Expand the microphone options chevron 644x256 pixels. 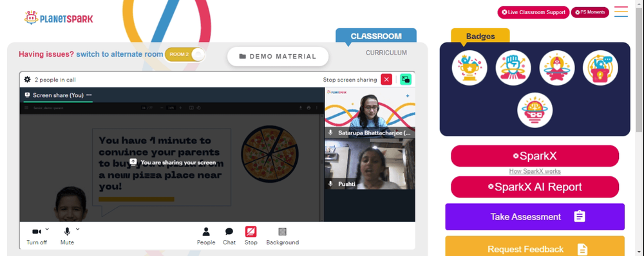78,229
